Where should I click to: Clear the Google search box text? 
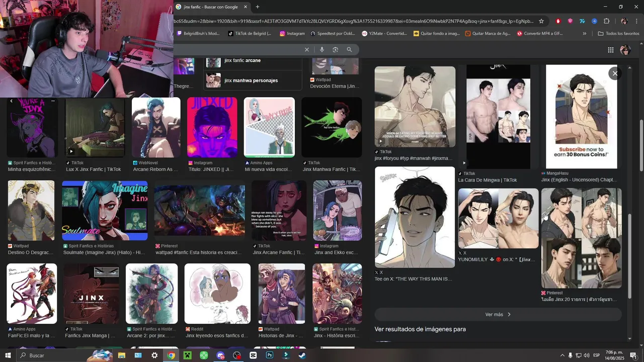306,50
